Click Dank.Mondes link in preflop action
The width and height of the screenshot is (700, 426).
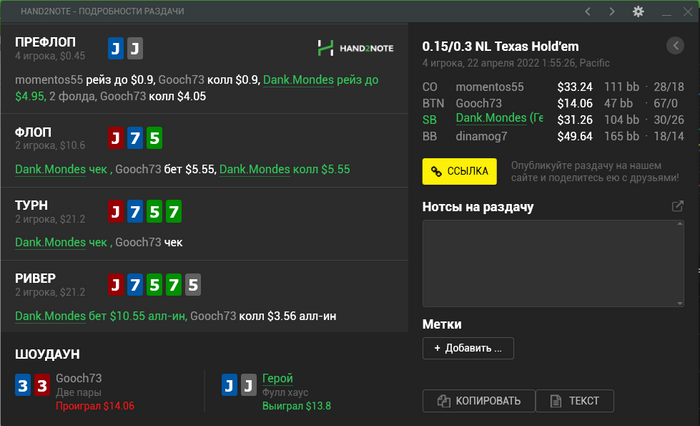pyautogui.click(x=298, y=80)
